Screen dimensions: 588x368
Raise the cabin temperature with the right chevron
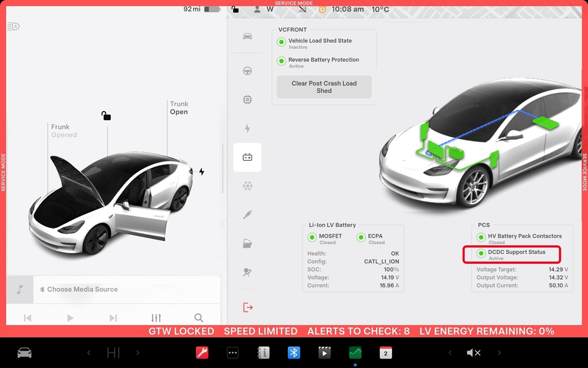tap(138, 353)
